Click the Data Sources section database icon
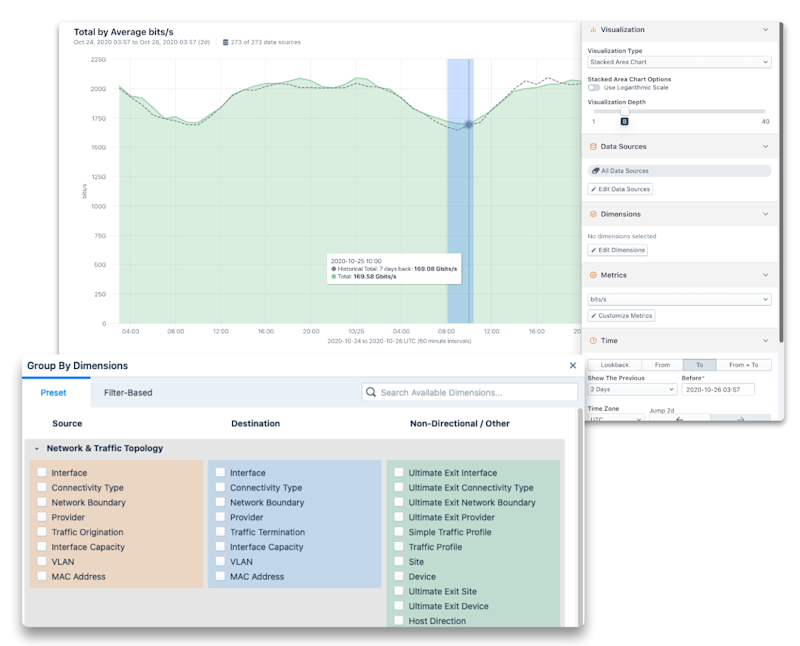Image resolution: width=800 pixels, height=646 pixels. (x=593, y=146)
